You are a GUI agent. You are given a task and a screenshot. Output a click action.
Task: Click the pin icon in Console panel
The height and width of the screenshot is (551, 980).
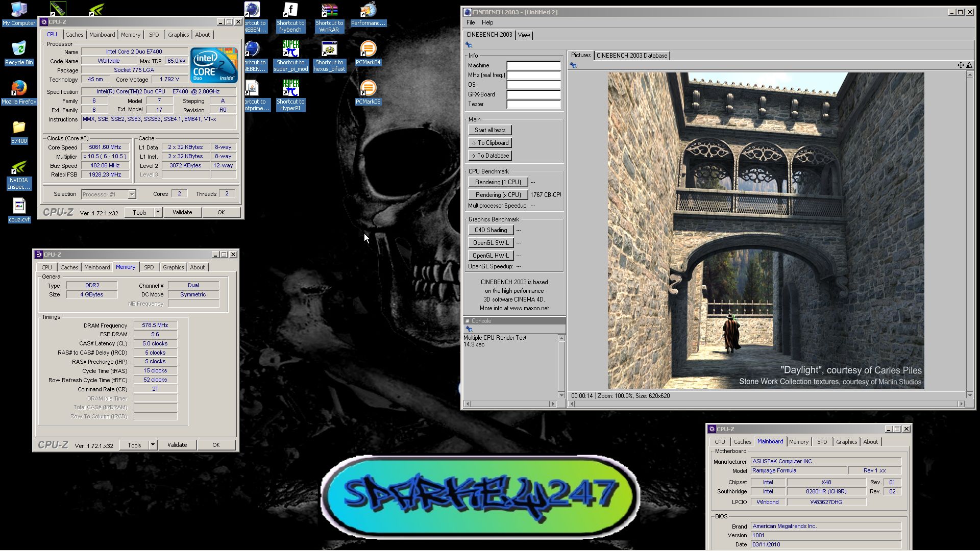(469, 330)
